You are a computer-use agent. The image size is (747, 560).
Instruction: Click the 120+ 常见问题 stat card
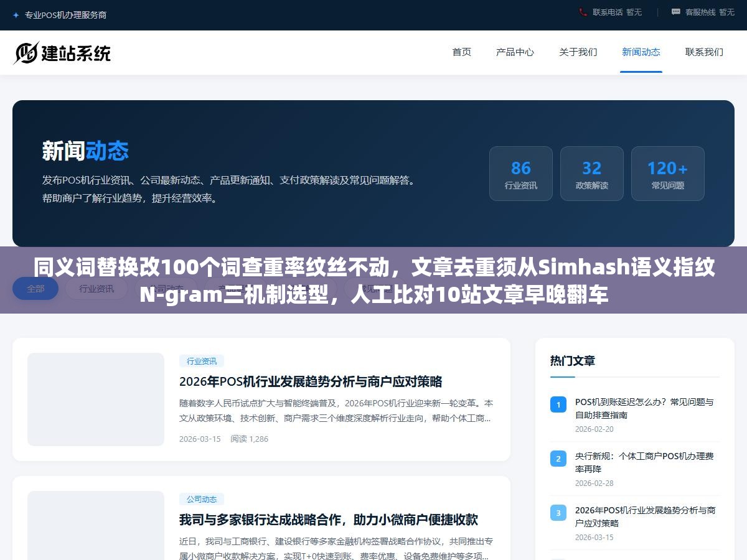(x=668, y=174)
